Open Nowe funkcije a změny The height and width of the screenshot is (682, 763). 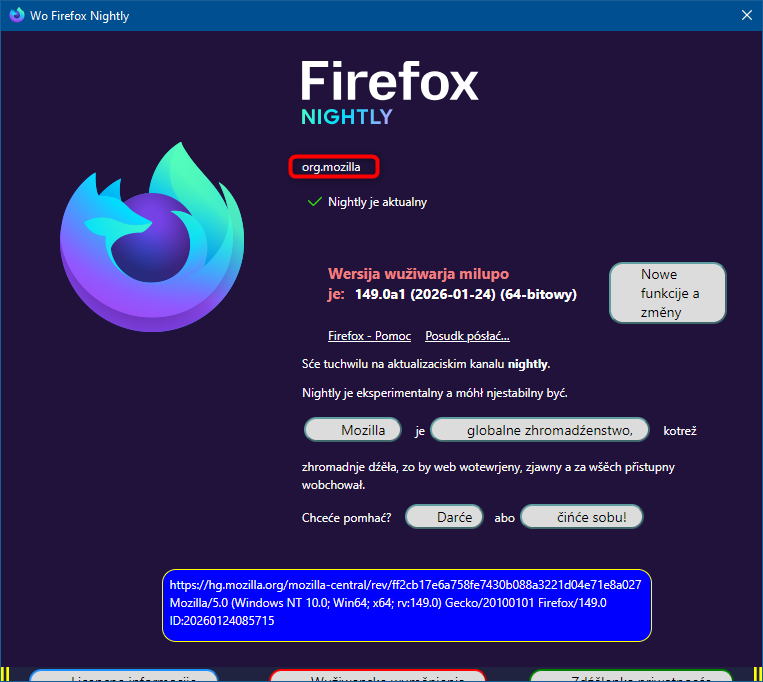coord(668,293)
